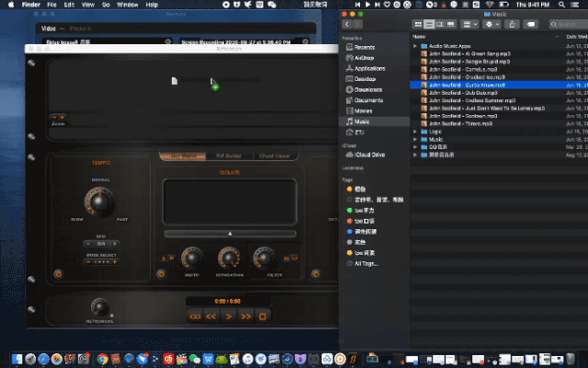
Task: Click the Tempo knob
Action: pos(99,201)
